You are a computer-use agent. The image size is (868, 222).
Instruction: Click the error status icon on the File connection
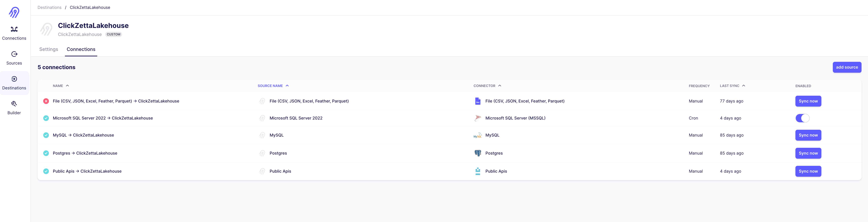[x=46, y=101]
